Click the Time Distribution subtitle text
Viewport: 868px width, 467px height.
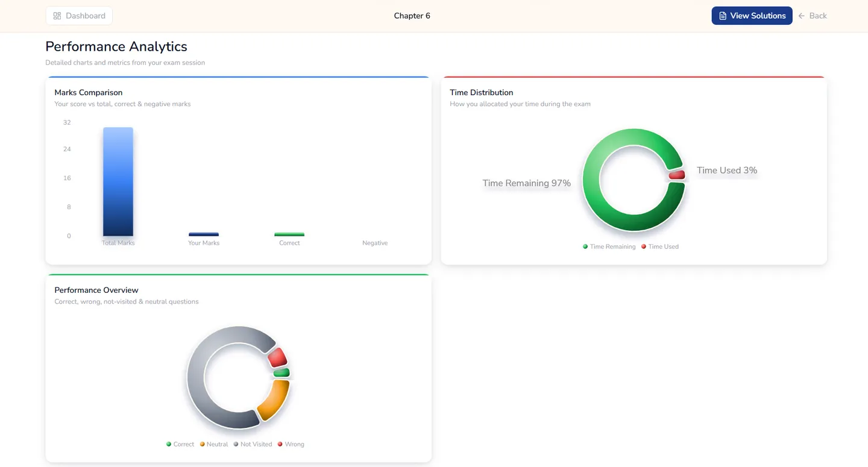[520, 104]
